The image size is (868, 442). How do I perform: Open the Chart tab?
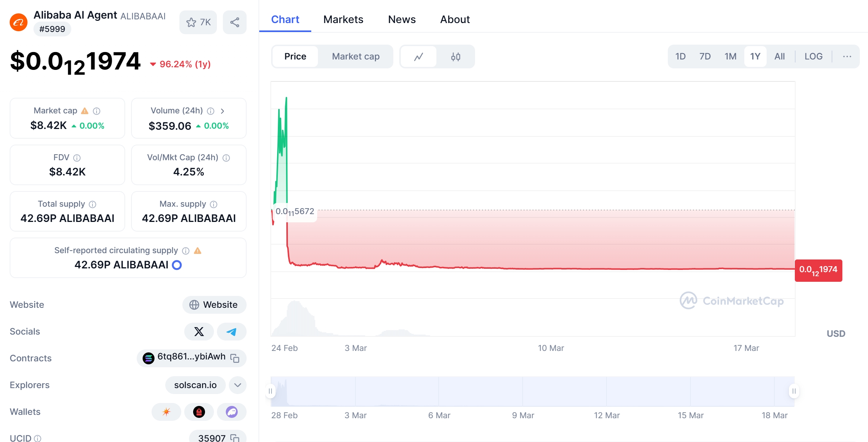[x=285, y=19]
